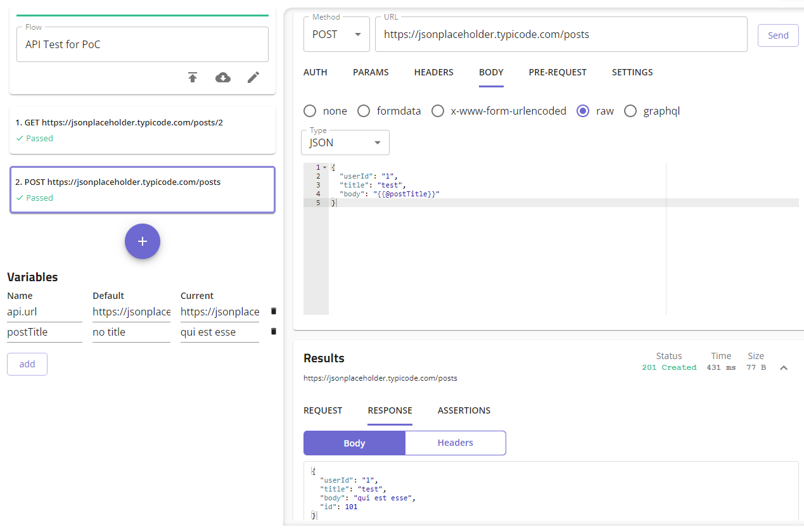Click Passed status under GET request
The image size is (804, 532).
point(34,138)
